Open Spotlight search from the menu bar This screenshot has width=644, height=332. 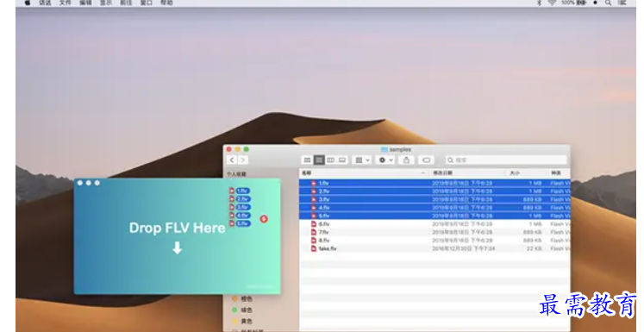pos(608,3)
